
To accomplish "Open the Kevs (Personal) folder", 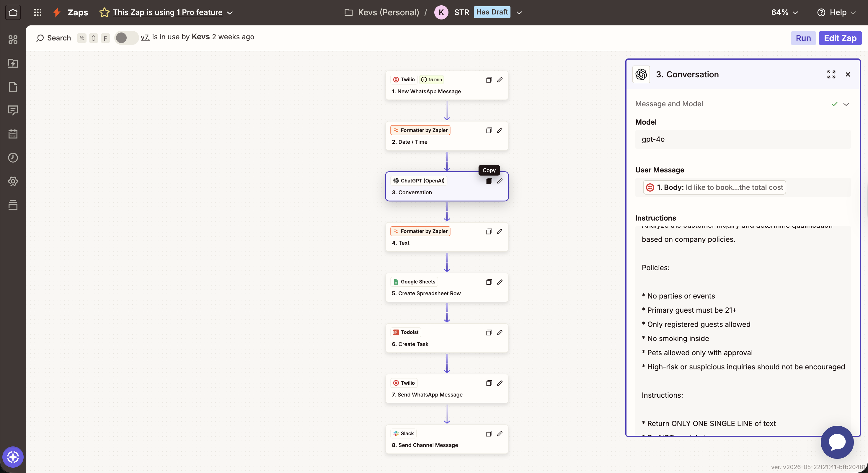I will click(382, 12).
